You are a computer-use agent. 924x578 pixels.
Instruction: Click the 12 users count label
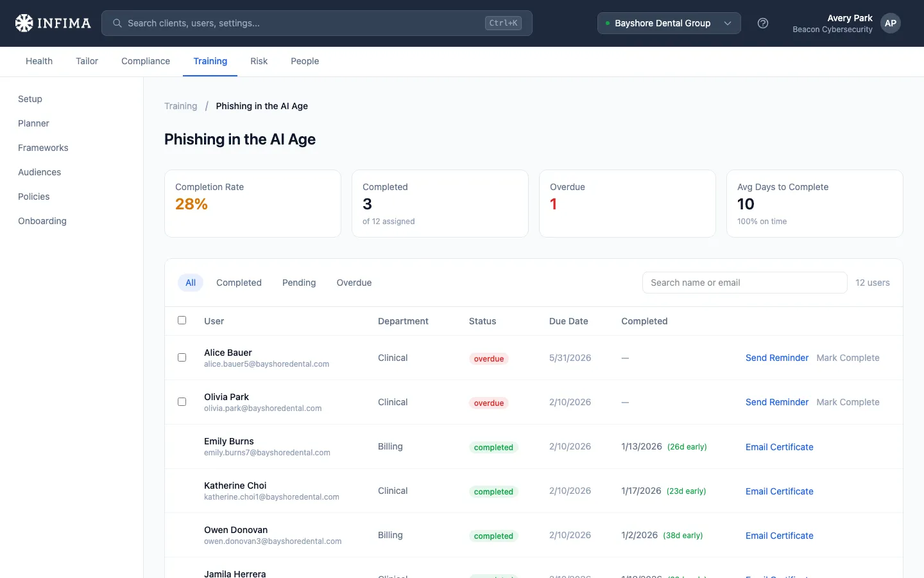point(873,283)
